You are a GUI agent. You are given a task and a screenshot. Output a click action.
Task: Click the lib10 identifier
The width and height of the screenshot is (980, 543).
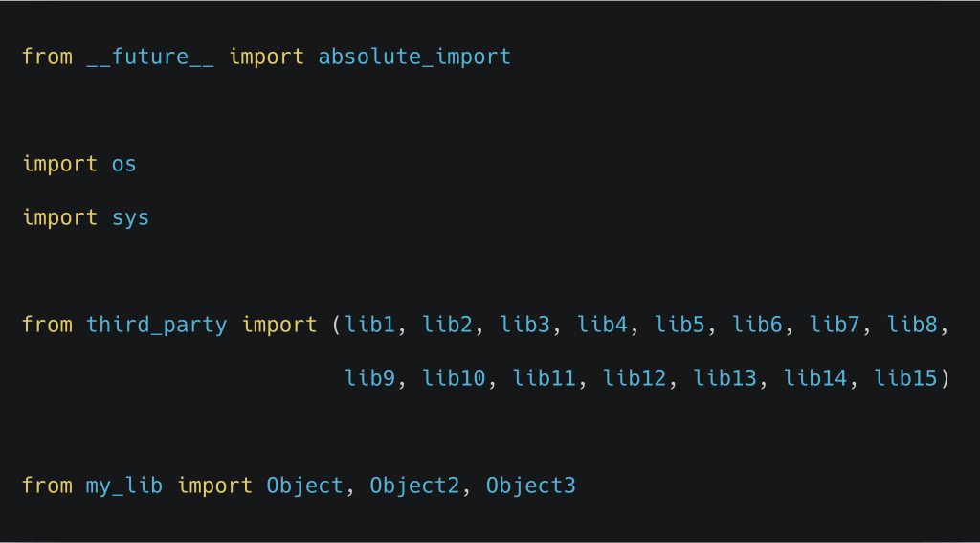click(x=455, y=378)
